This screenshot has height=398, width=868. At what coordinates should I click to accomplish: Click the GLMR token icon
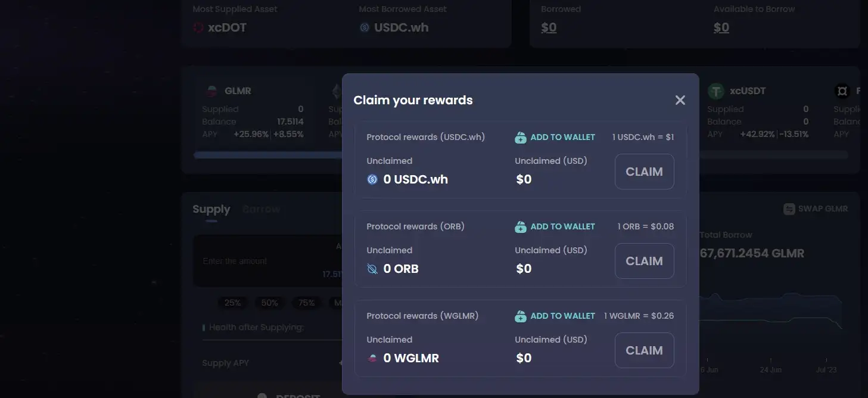211,91
